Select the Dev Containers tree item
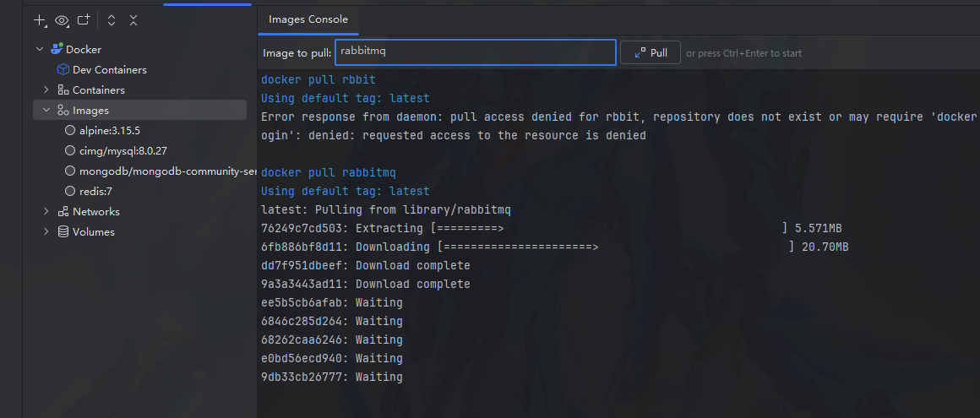The height and width of the screenshot is (418, 980). pos(109,70)
